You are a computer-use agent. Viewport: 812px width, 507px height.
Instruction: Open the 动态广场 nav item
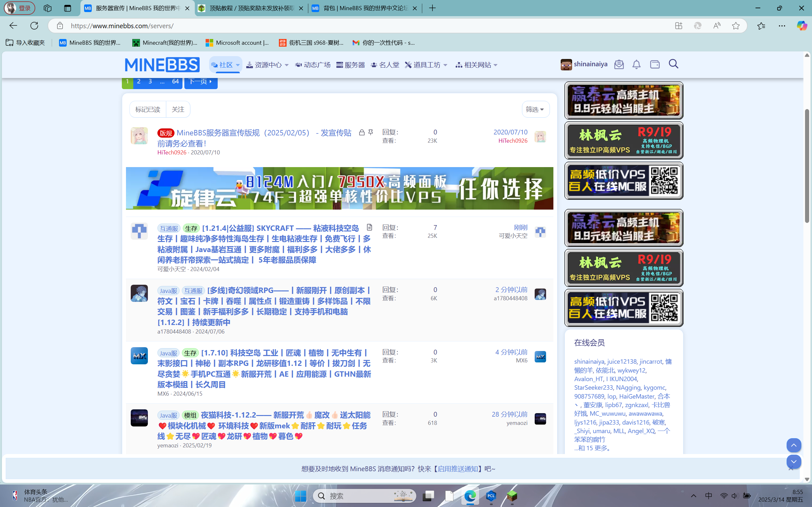313,65
